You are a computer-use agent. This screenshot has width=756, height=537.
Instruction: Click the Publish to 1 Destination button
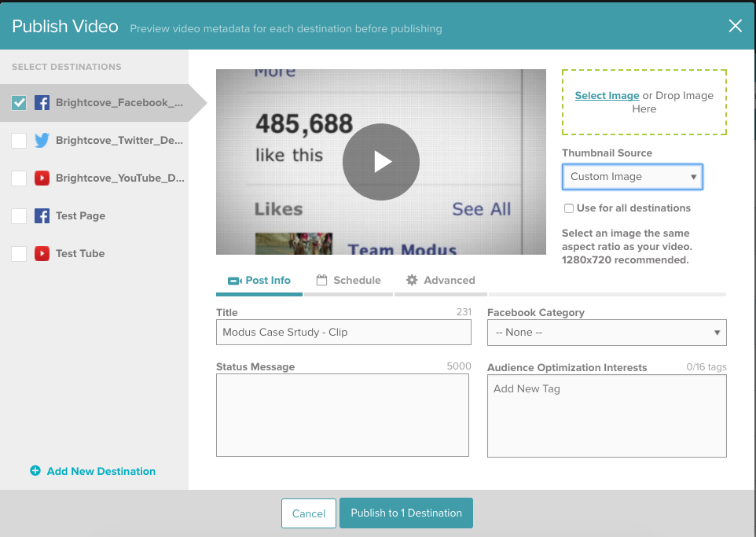pyautogui.click(x=406, y=513)
